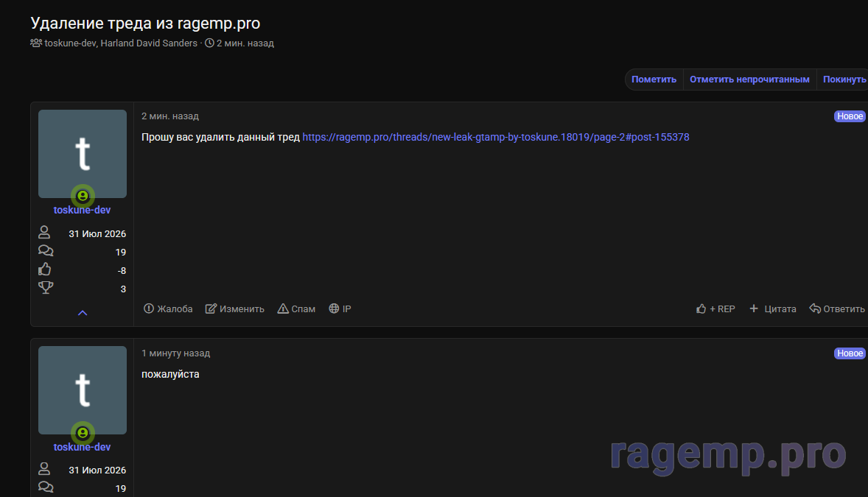Give + REP to first post
The height and width of the screenshot is (497, 868).
tap(715, 309)
